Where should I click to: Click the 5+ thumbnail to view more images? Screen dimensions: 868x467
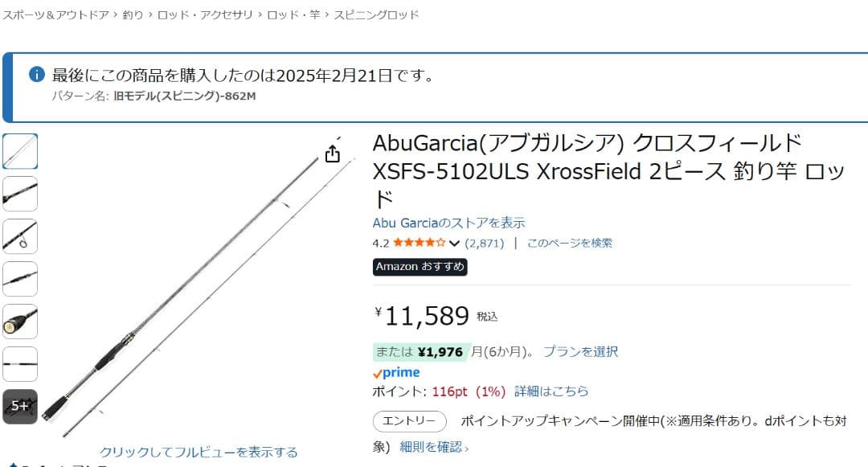coord(20,407)
